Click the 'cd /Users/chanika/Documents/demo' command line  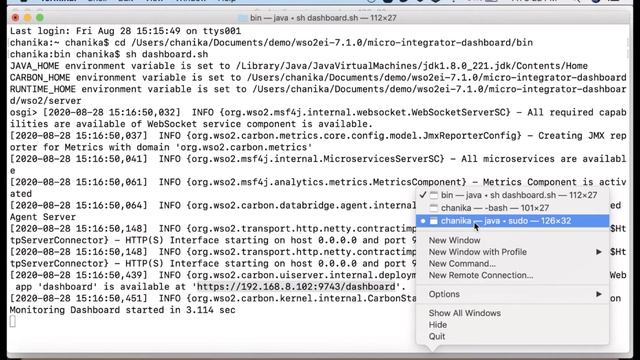(271, 43)
